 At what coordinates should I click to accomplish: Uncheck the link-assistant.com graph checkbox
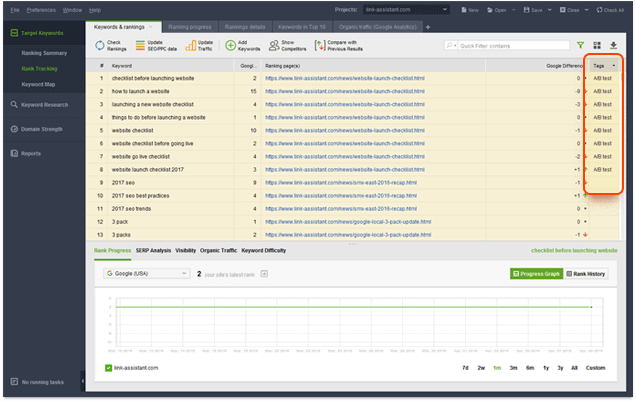(108, 368)
